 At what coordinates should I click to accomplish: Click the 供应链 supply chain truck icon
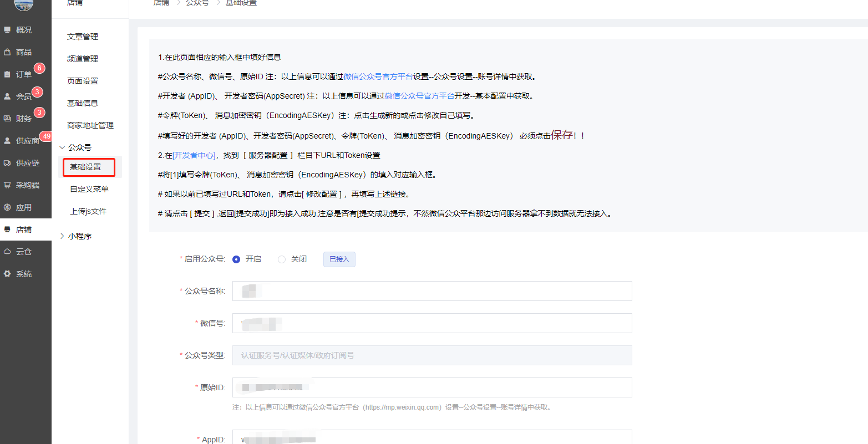pyautogui.click(x=7, y=163)
